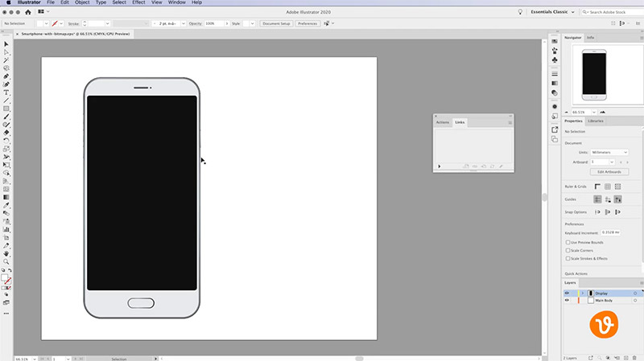Open the Apple menu

point(8,2)
